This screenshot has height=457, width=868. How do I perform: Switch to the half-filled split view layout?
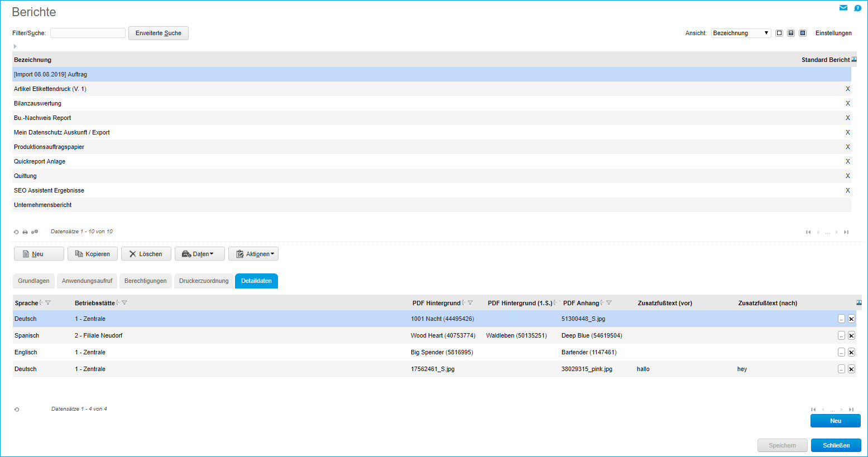(x=791, y=33)
